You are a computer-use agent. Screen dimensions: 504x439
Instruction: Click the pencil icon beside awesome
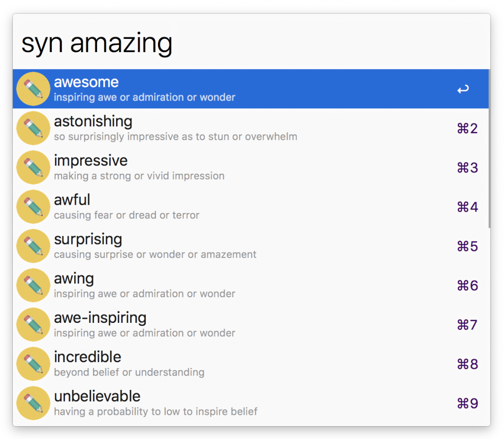[33, 89]
